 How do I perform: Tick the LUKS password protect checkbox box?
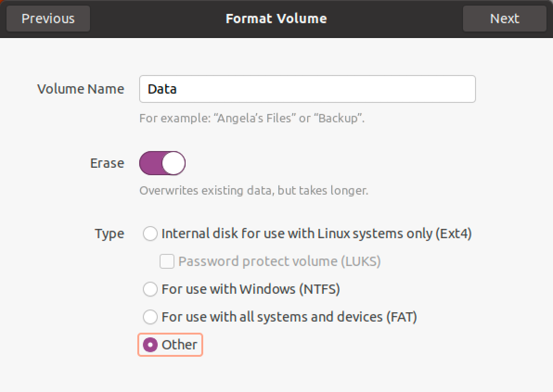[167, 261]
